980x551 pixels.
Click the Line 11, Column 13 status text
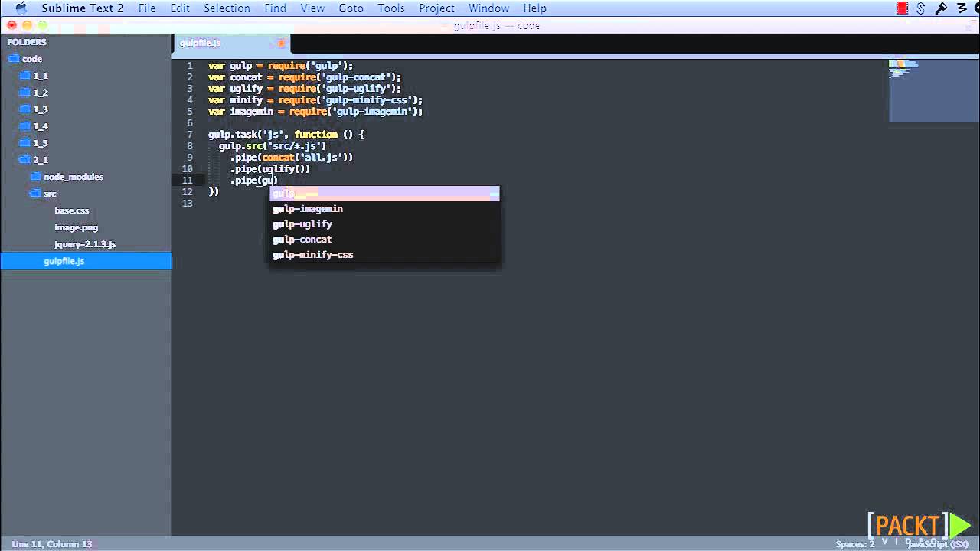click(x=51, y=544)
